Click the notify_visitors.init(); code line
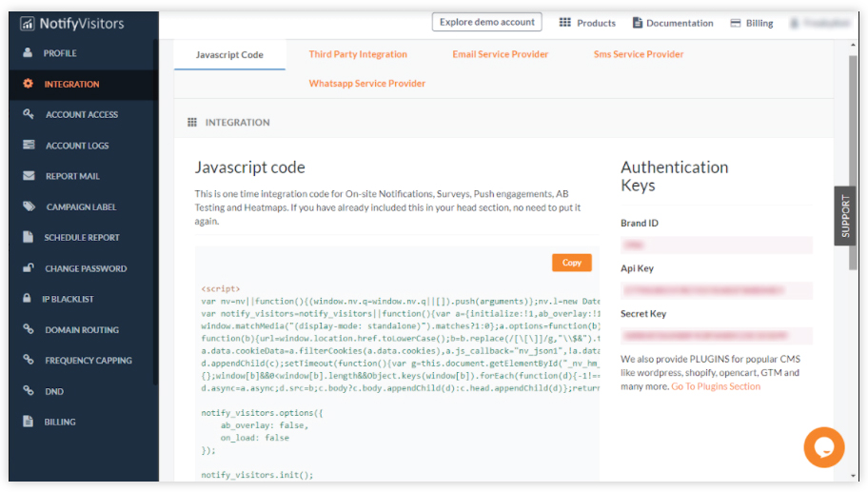This screenshot has width=868, height=492. pyautogui.click(x=257, y=475)
